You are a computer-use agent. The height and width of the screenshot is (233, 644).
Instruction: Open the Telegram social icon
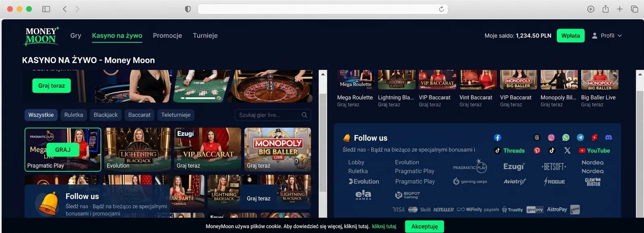[x=580, y=138]
